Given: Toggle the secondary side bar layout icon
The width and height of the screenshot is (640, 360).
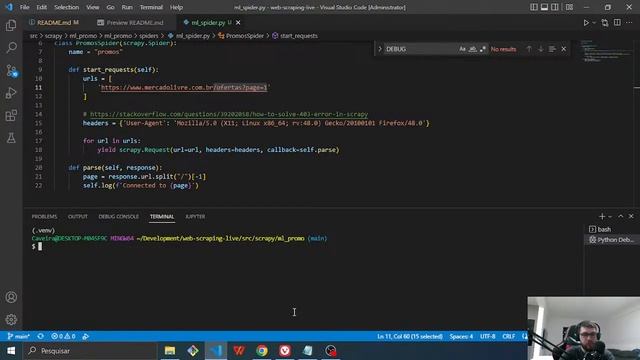Looking at the screenshot, I should tap(555, 7).
